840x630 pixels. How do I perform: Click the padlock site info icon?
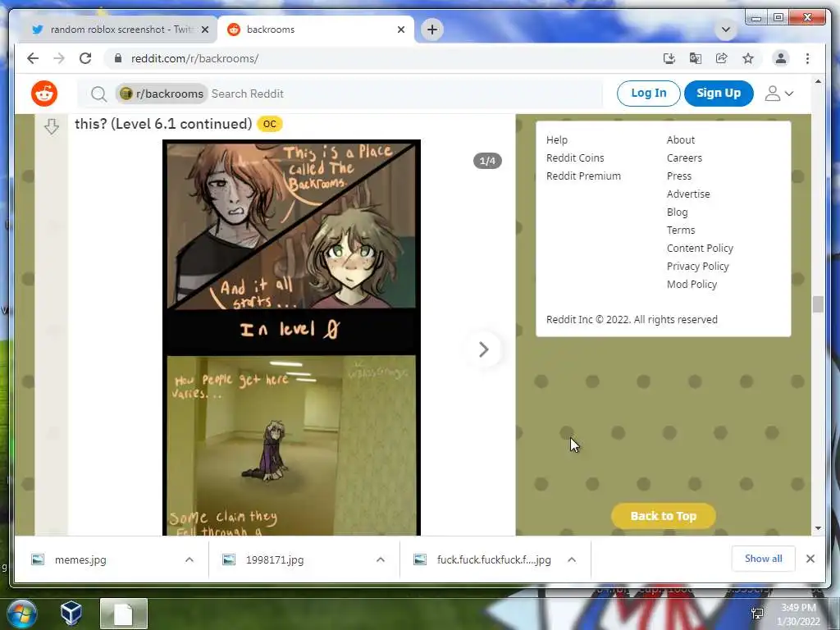pos(118,58)
